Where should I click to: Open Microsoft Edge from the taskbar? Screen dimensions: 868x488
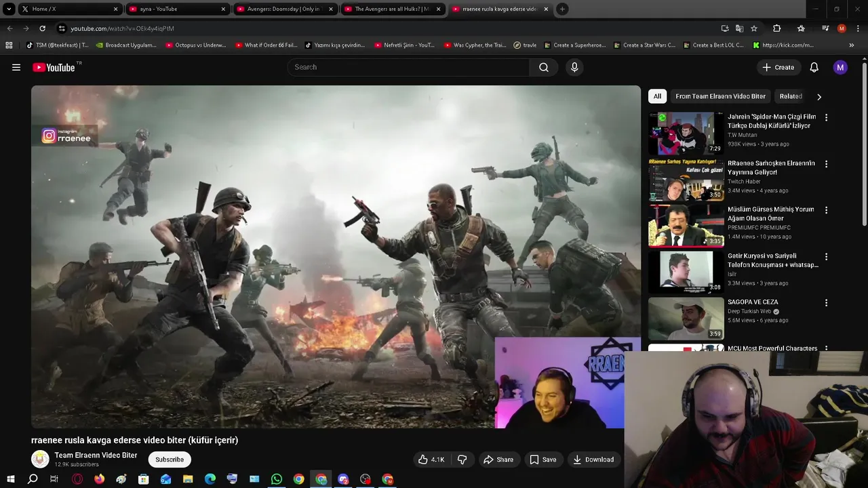click(x=210, y=479)
